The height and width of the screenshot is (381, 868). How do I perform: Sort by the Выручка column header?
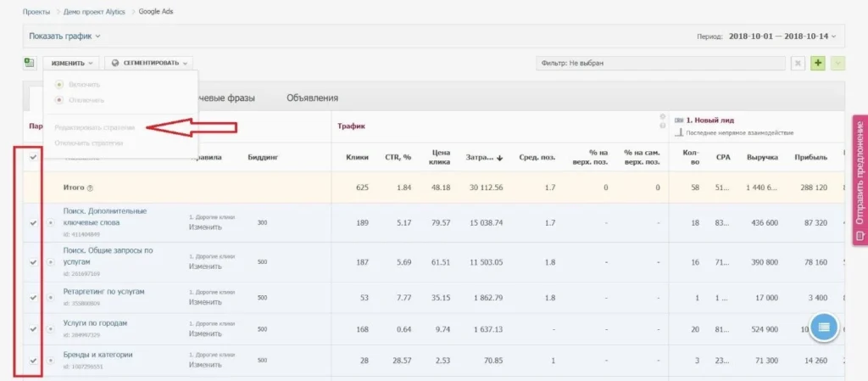(x=762, y=157)
